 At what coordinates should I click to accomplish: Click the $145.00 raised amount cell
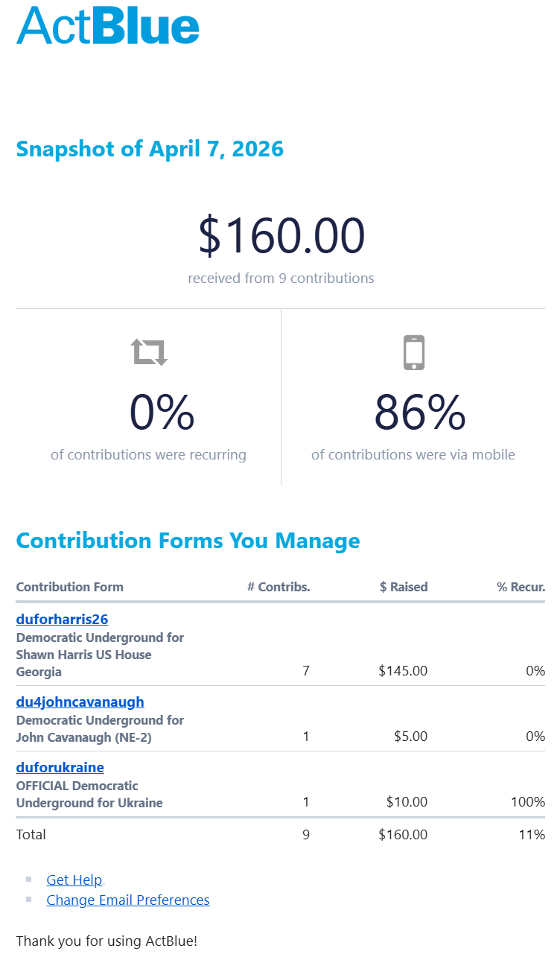[x=403, y=671]
